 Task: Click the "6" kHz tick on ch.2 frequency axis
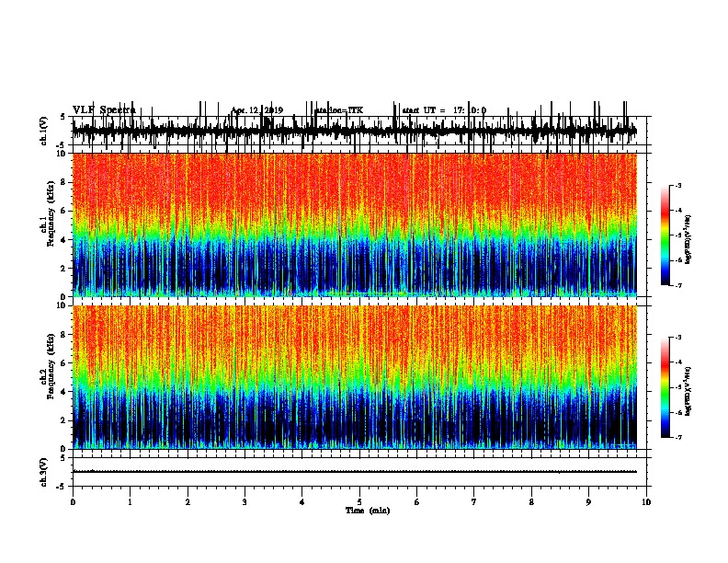click(63, 363)
